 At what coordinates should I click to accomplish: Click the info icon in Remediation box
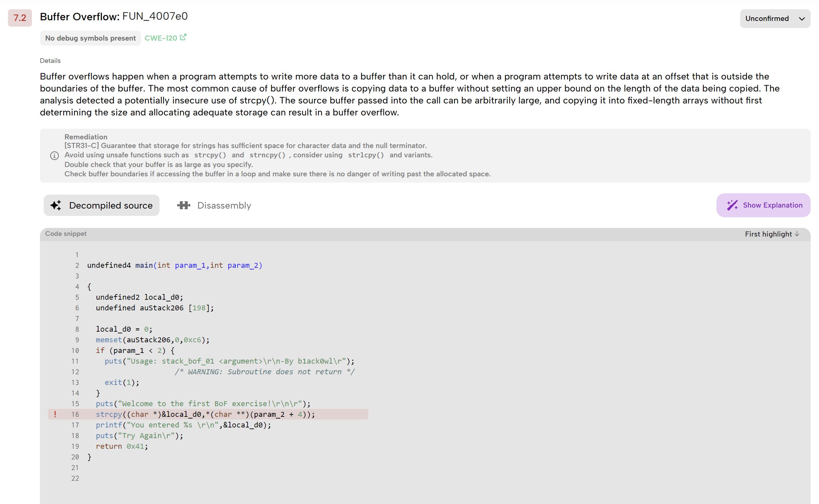pos(54,156)
